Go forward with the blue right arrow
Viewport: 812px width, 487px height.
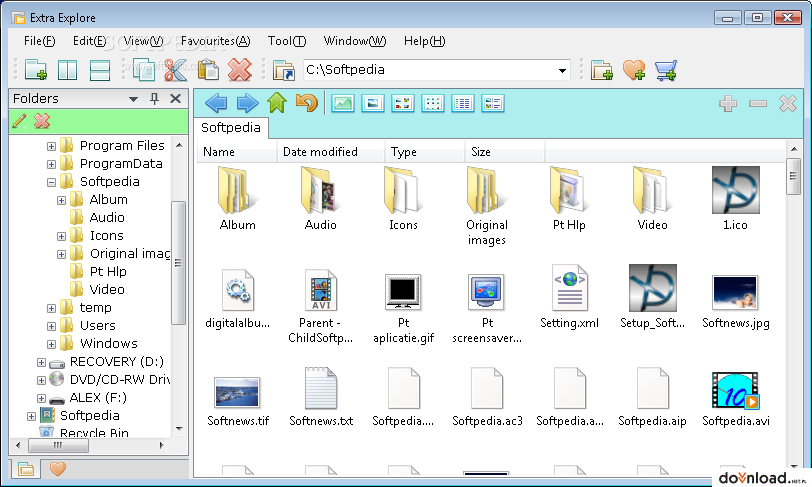coord(248,104)
